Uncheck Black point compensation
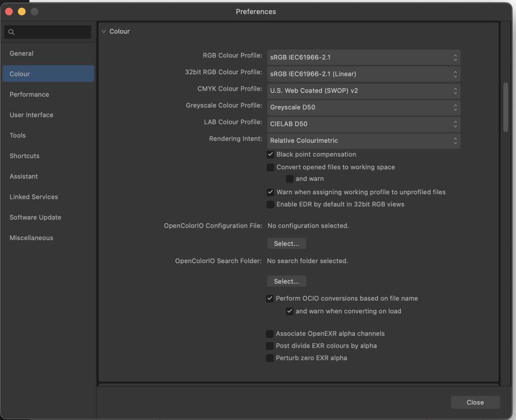 271,154
